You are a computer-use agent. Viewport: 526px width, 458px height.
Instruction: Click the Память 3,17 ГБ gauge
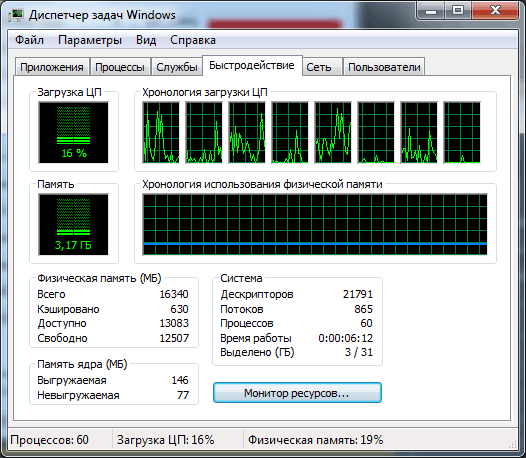(73, 224)
